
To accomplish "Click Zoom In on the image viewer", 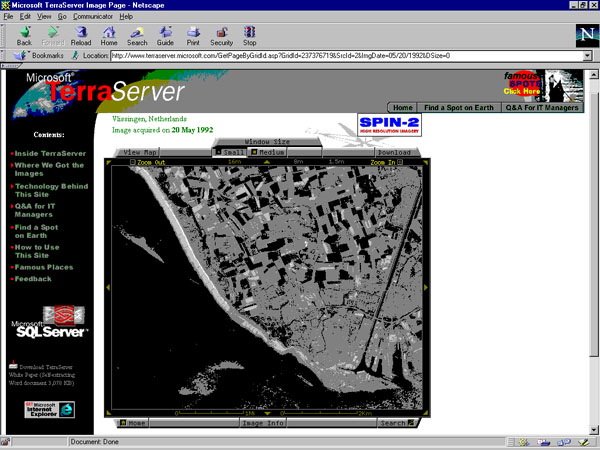I will pos(383,161).
